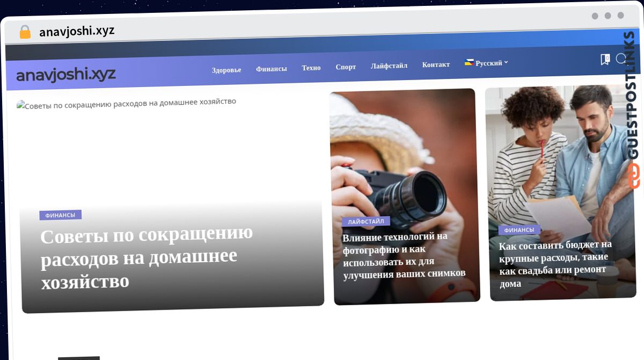The width and height of the screenshot is (644, 360).
Task: Open the Контакт page
Action: (x=436, y=64)
